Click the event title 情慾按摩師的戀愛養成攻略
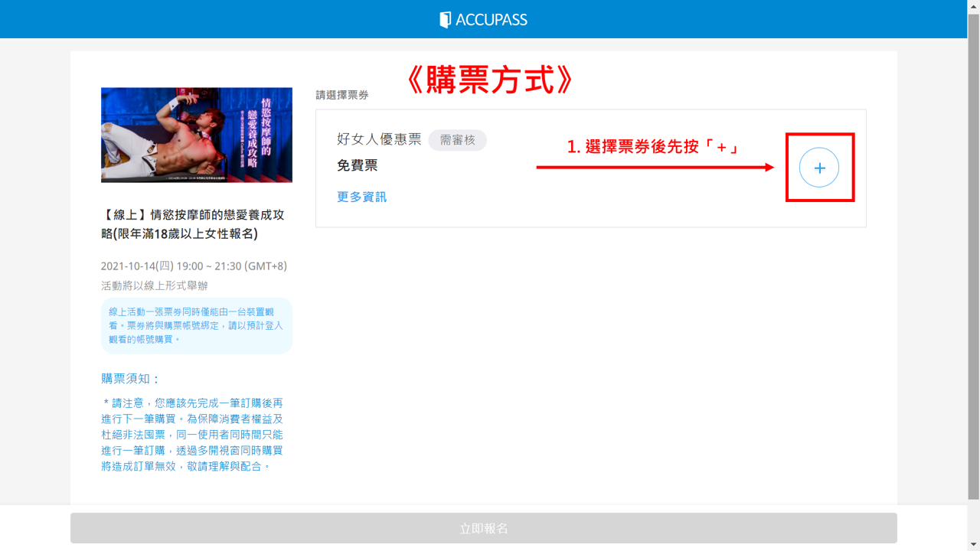Viewport: 980px width, 551px height. click(x=192, y=224)
